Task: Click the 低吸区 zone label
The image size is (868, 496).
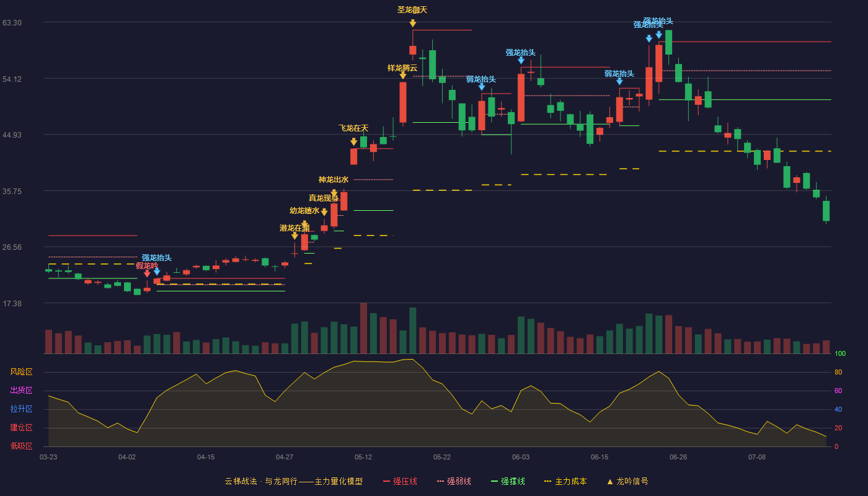Action: pos(21,446)
